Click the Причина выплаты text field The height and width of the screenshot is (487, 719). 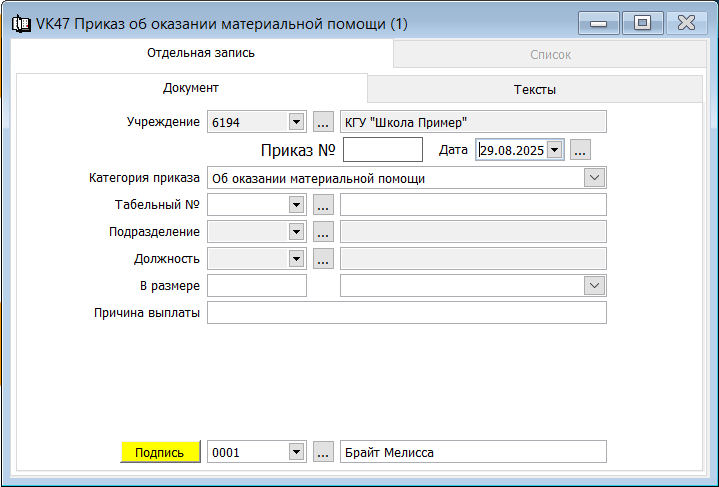(406, 313)
